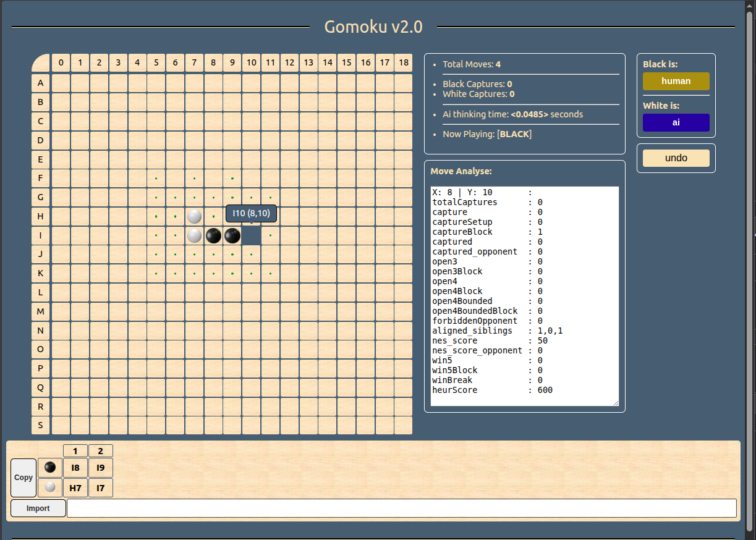Click the import text field
Viewport: 756px width, 540px height.
[x=402, y=508]
